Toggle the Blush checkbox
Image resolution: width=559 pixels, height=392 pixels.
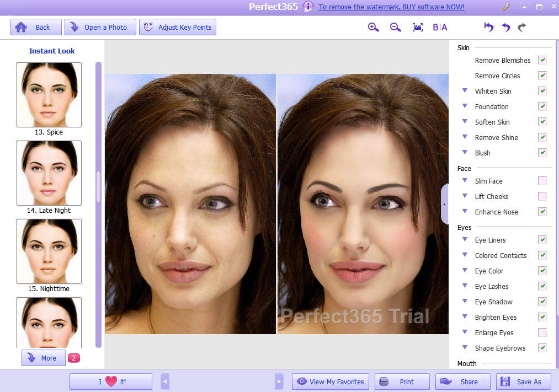coord(542,153)
